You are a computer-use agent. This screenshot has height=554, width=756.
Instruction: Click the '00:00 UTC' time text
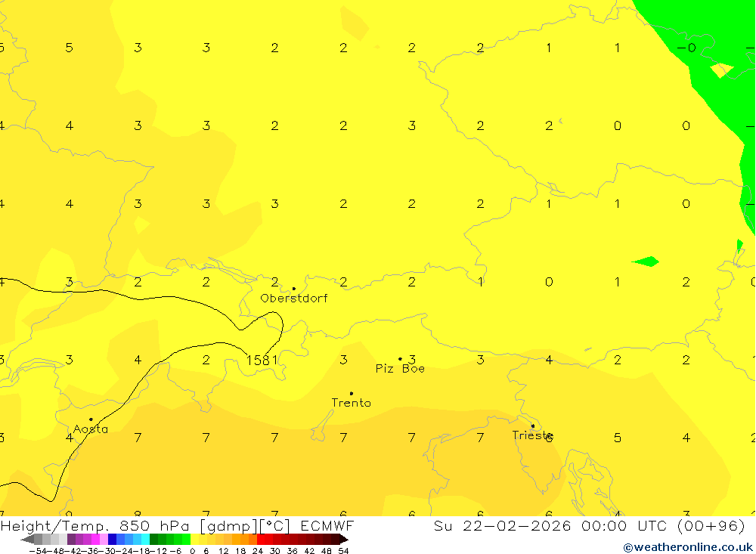(625, 525)
